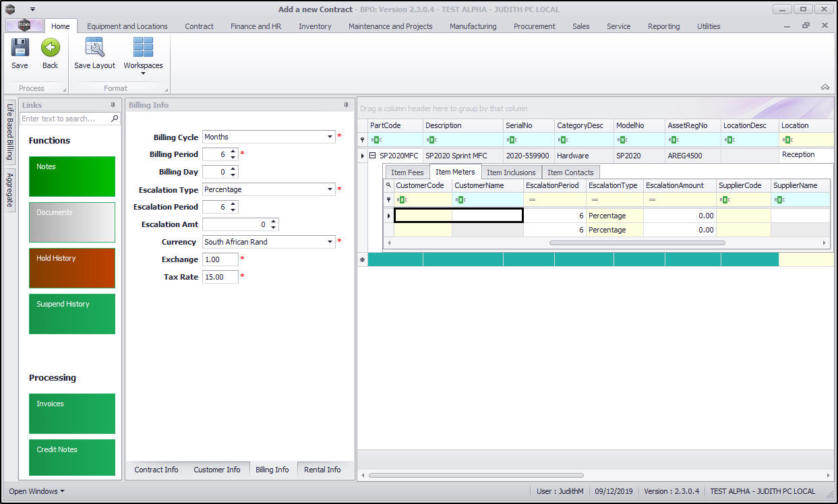Screen dimensions: 838x504
Task: Click the Tax Rate input field
Action: click(x=220, y=277)
